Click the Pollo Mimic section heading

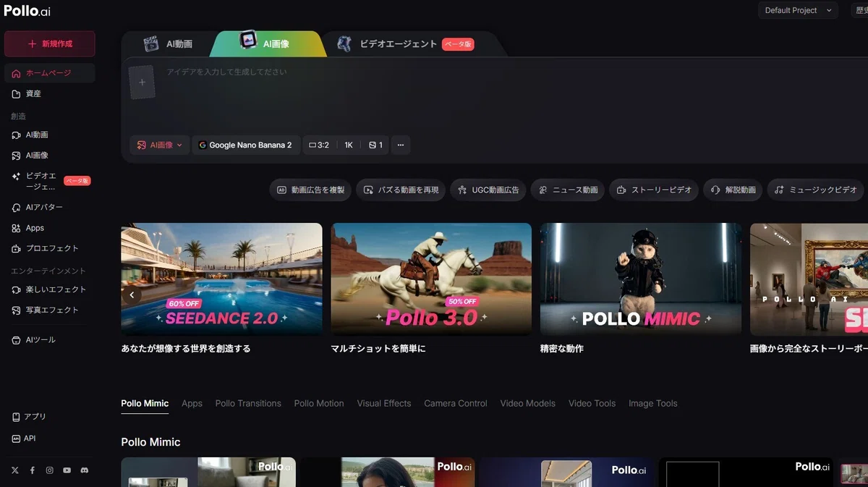click(x=150, y=442)
